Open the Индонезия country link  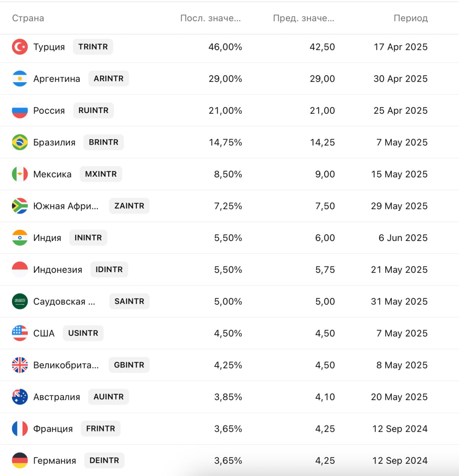[x=58, y=270]
